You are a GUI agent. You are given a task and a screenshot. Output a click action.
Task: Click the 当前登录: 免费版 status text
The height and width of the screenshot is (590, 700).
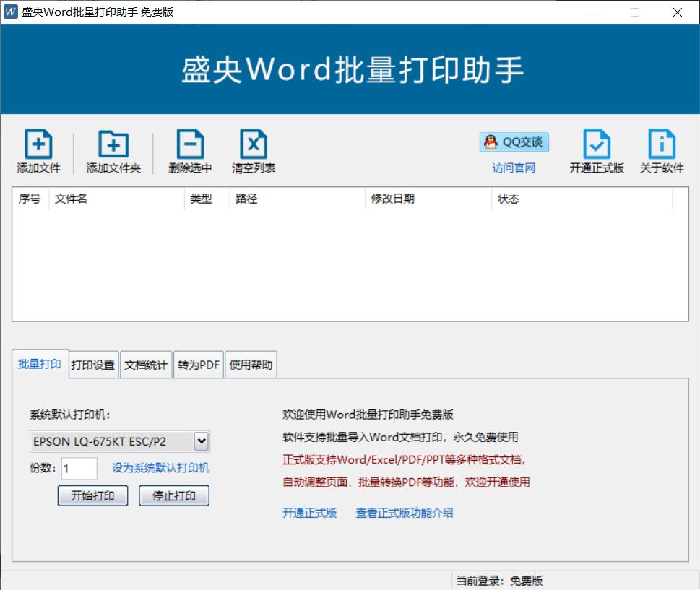[x=499, y=581]
